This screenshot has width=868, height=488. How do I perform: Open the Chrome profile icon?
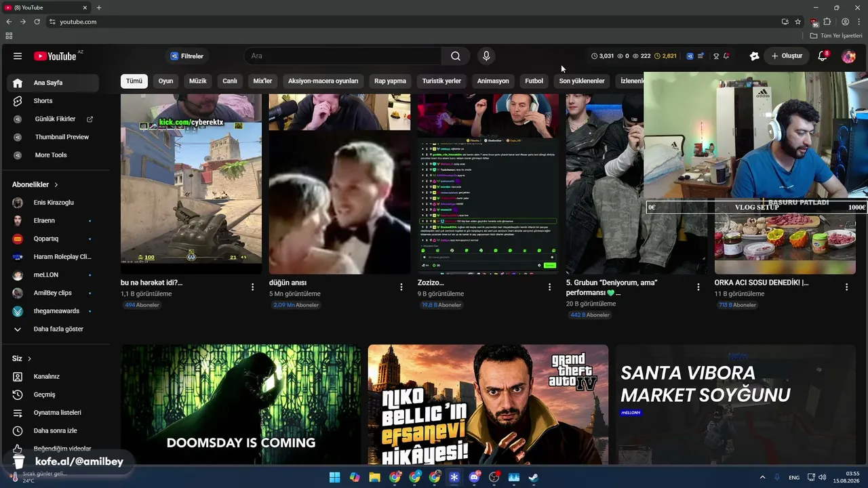click(x=846, y=22)
